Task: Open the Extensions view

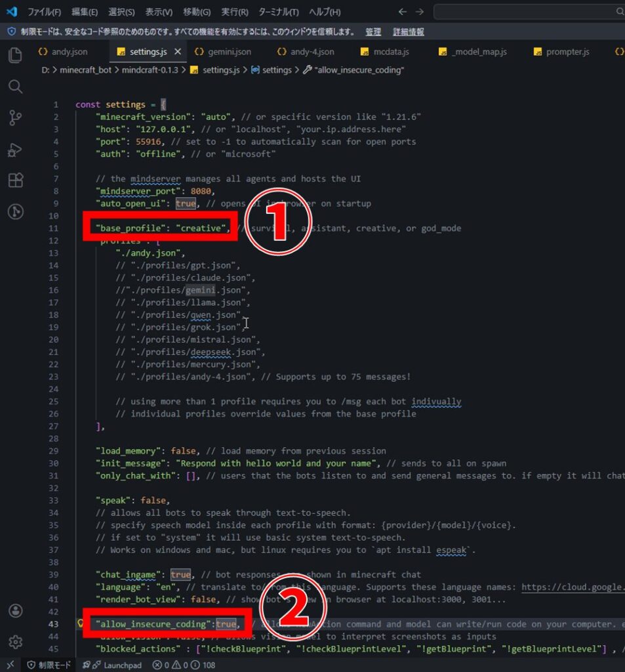Action: coord(15,180)
